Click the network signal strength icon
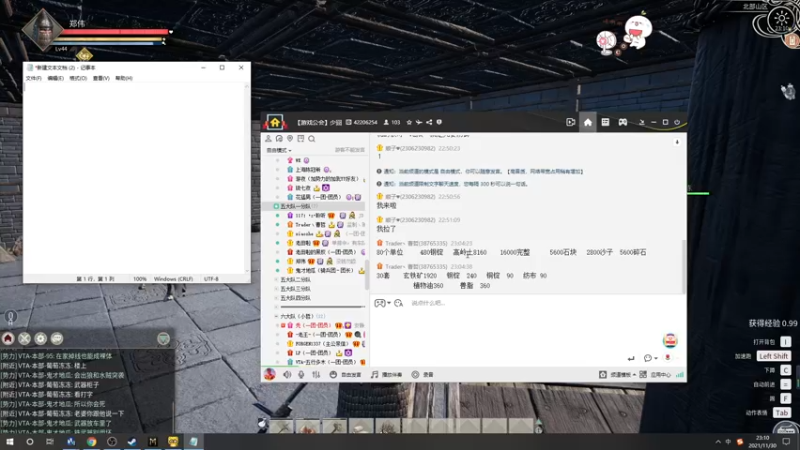The width and height of the screenshot is (800, 450). coord(680,374)
